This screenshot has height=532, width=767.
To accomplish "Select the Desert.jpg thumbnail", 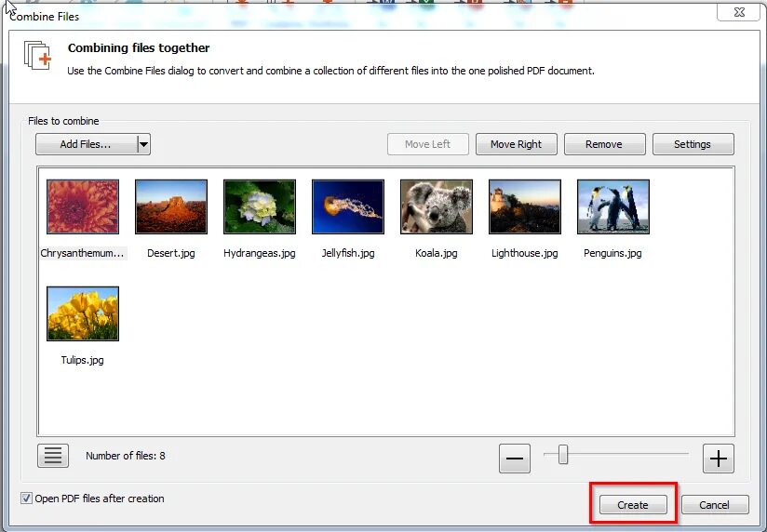I will (171, 206).
